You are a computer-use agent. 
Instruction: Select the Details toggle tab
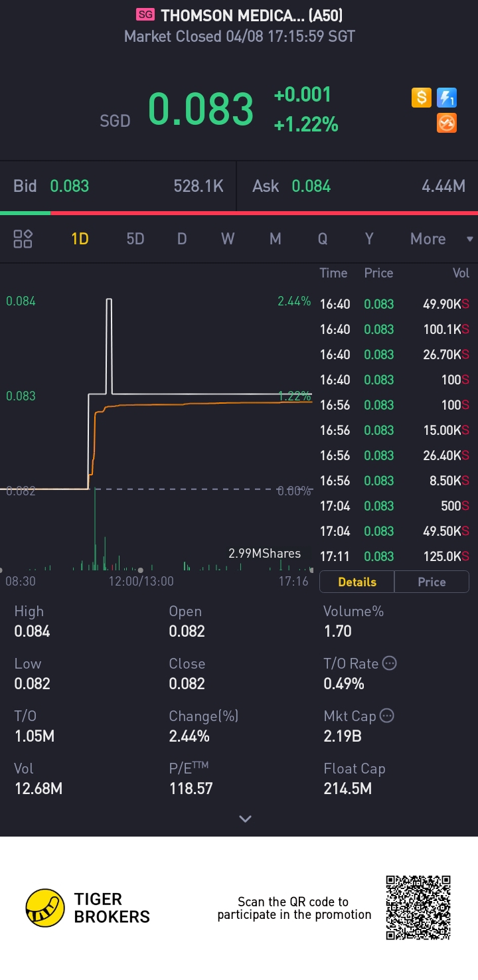[x=357, y=582]
